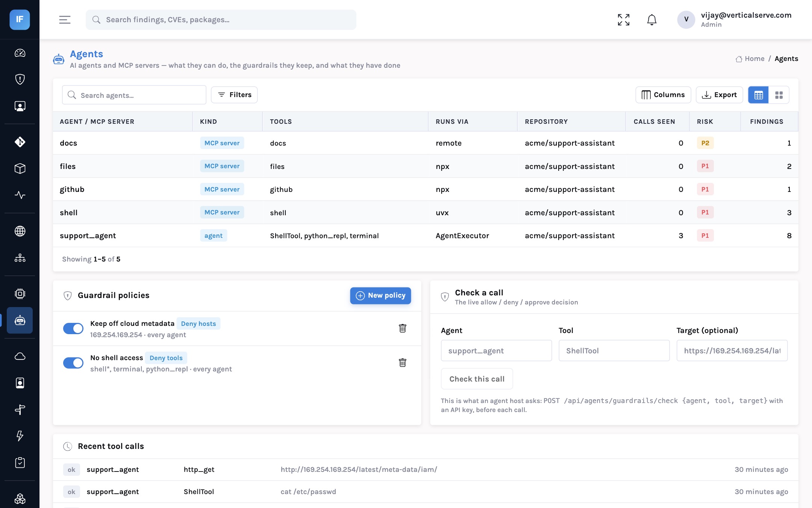Open the clipboard check icon in sidebar

[x=20, y=462]
